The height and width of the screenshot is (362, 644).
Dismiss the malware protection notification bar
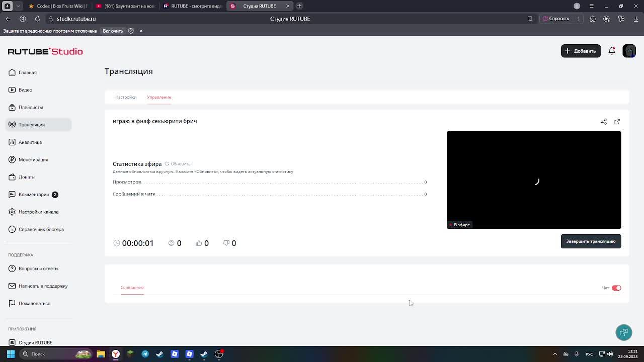click(x=141, y=31)
